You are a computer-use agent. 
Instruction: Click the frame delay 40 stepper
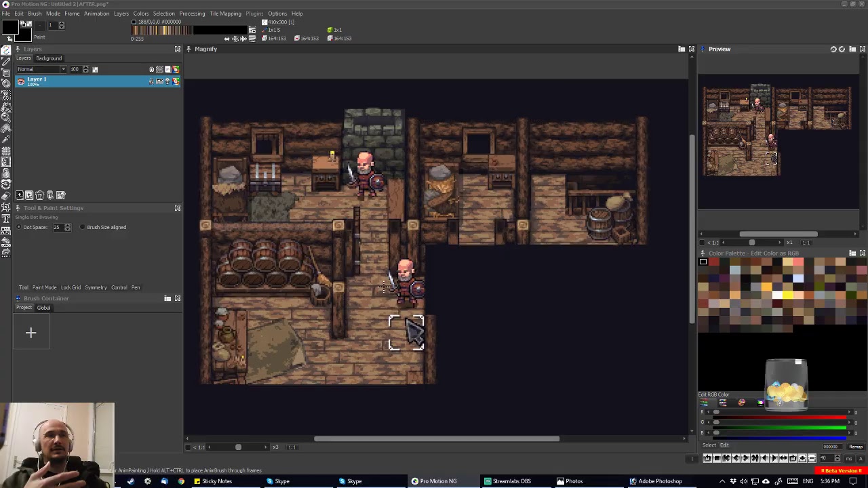click(837, 458)
